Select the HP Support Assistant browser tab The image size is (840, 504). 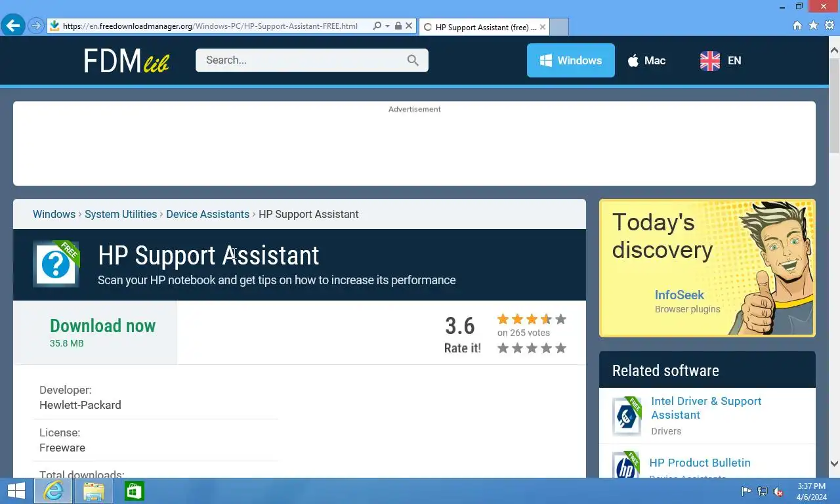484,27
